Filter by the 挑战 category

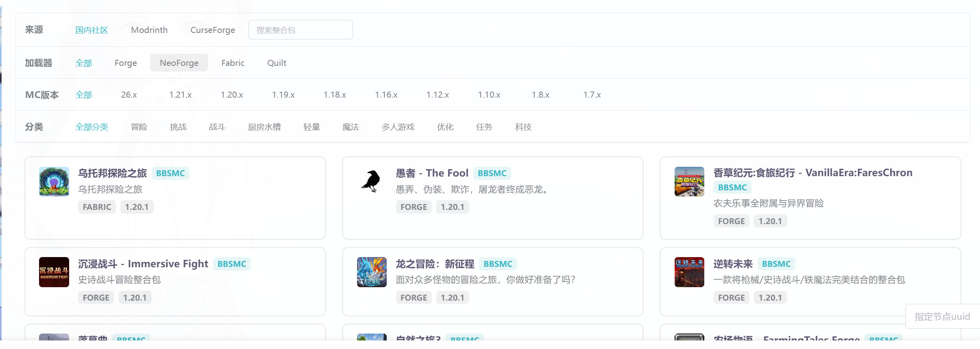point(178,127)
